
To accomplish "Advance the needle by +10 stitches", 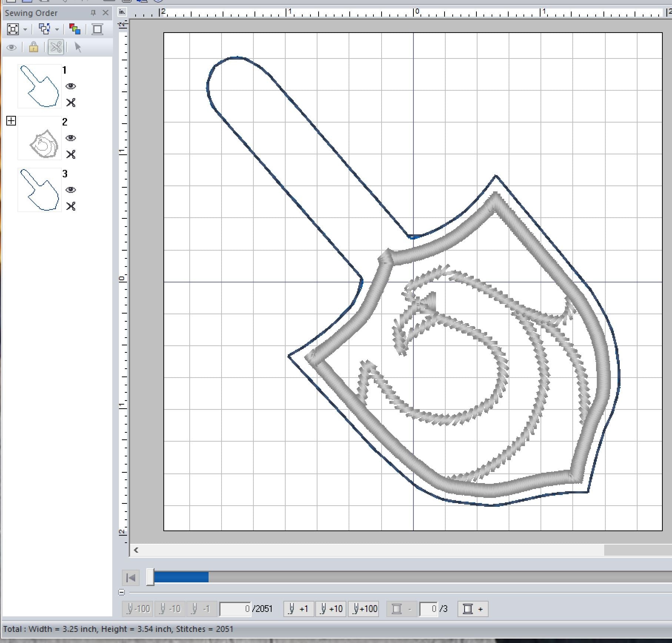I will coord(330,609).
